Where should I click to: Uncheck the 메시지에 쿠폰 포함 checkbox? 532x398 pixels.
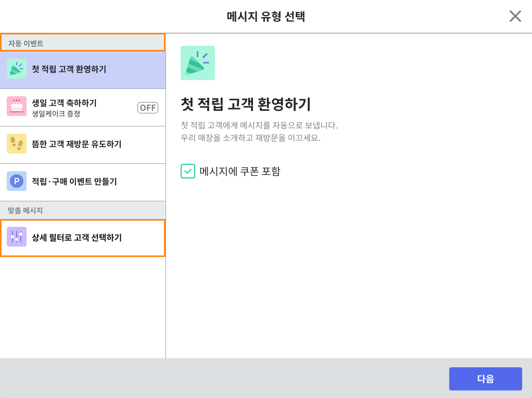pos(187,171)
